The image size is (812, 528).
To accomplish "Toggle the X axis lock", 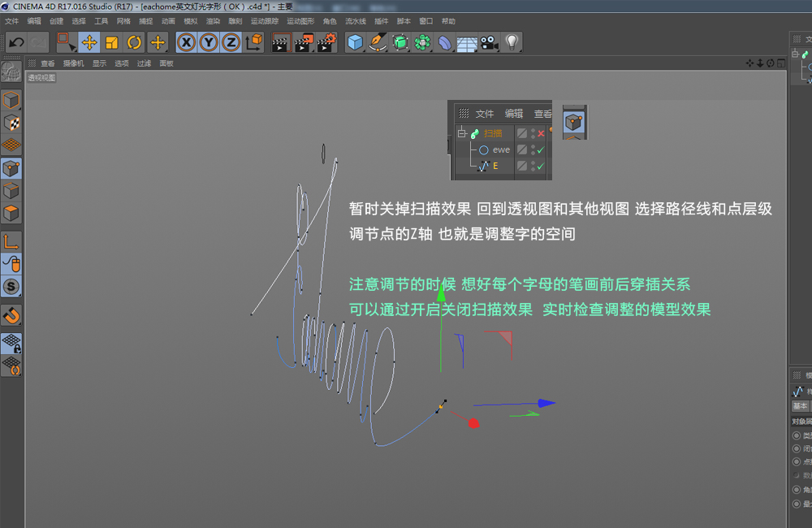I will click(187, 42).
